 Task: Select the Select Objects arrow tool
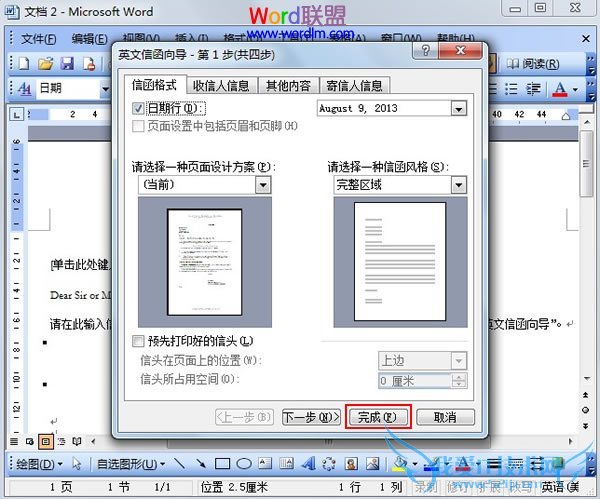click(77, 464)
